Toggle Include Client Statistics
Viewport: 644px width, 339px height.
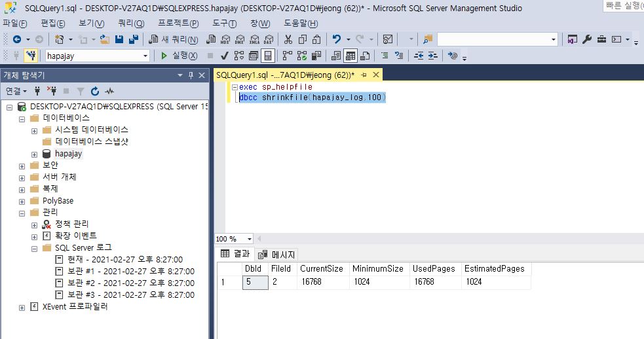click(316, 56)
